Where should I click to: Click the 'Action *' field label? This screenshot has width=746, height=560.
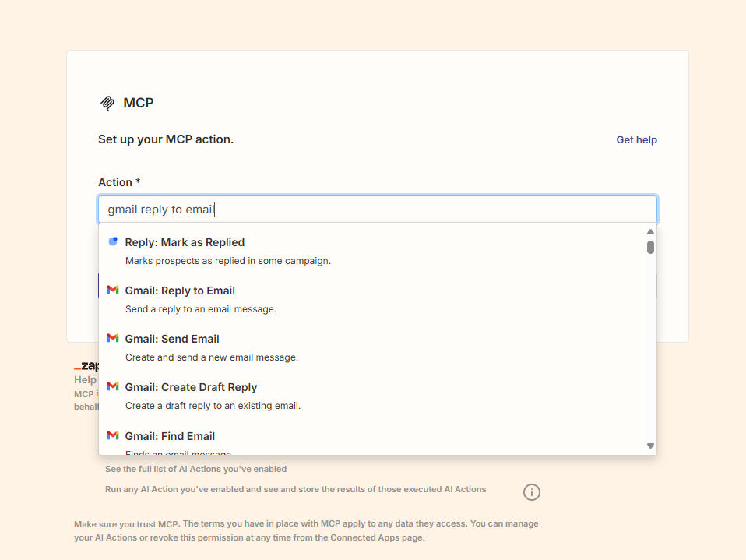119,182
